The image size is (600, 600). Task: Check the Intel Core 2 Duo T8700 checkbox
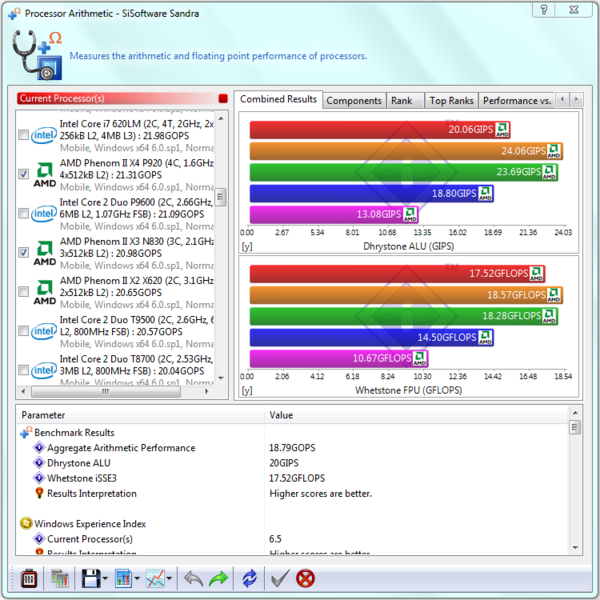[x=23, y=370]
